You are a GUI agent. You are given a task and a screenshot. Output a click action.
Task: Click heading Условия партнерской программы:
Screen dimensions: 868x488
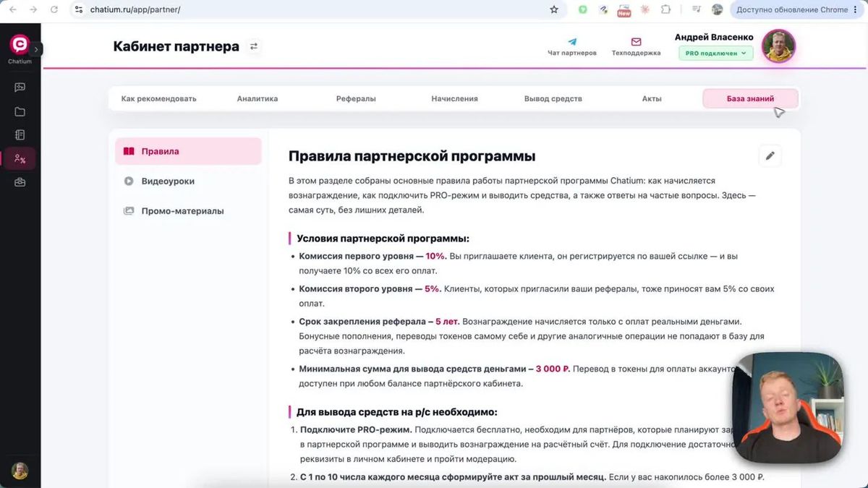coord(383,239)
